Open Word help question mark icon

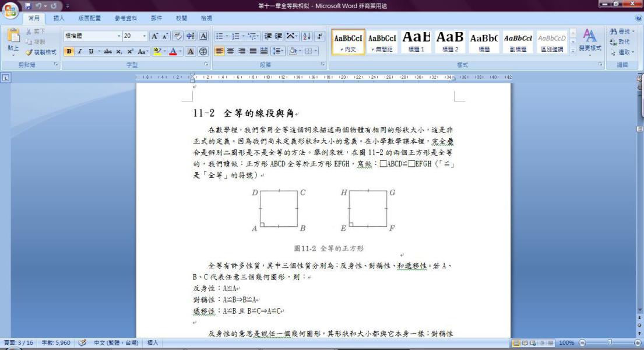pos(639,19)
